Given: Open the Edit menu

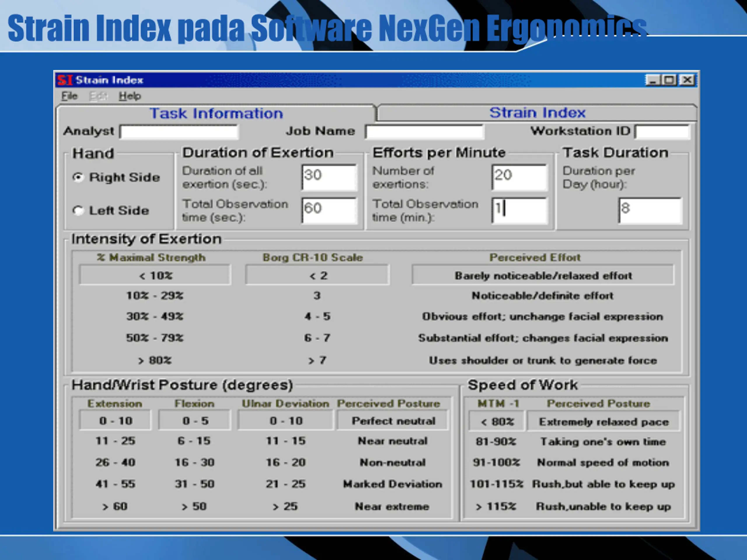Looking at the screenshot, I should click(98, 96).
